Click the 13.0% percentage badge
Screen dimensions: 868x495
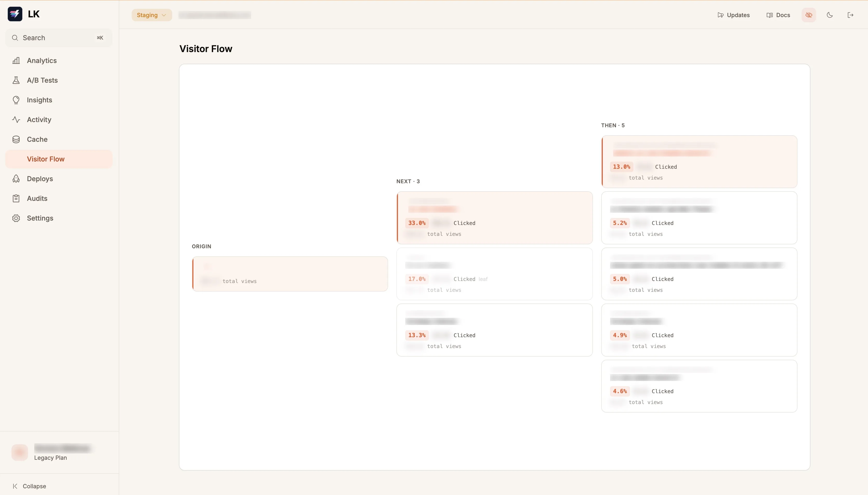click(621, 167)
